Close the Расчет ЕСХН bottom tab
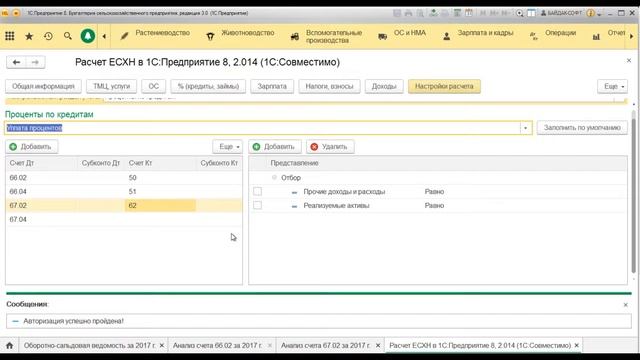Image resolution: width=640 pixels, height=360 pixels. 577,345
